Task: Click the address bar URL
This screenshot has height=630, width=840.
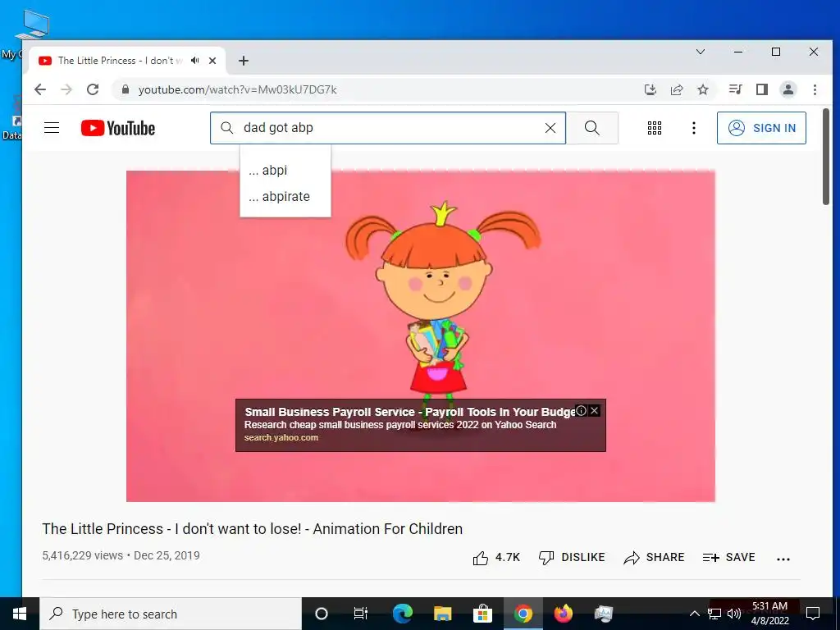Action: [x=237, y=89]
